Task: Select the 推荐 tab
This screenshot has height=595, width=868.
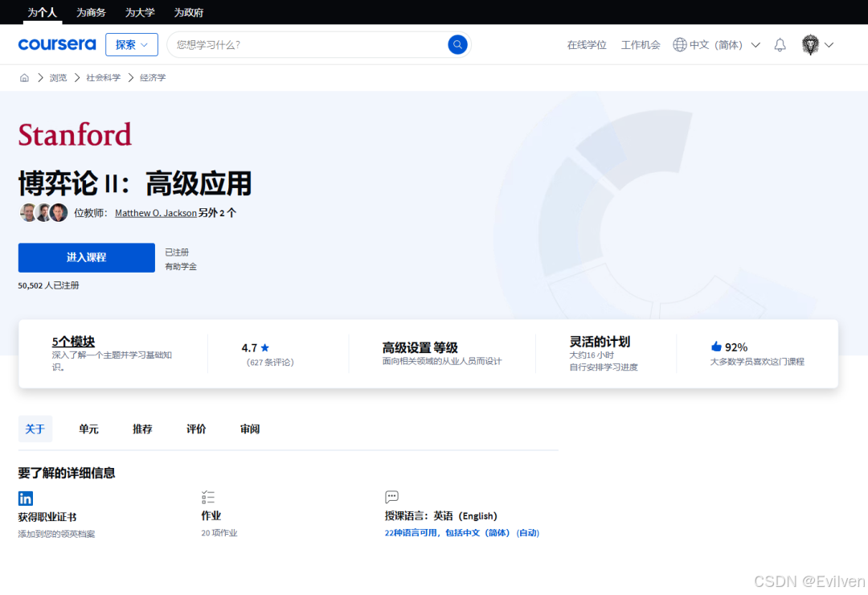Action: [x=142, y=429]
